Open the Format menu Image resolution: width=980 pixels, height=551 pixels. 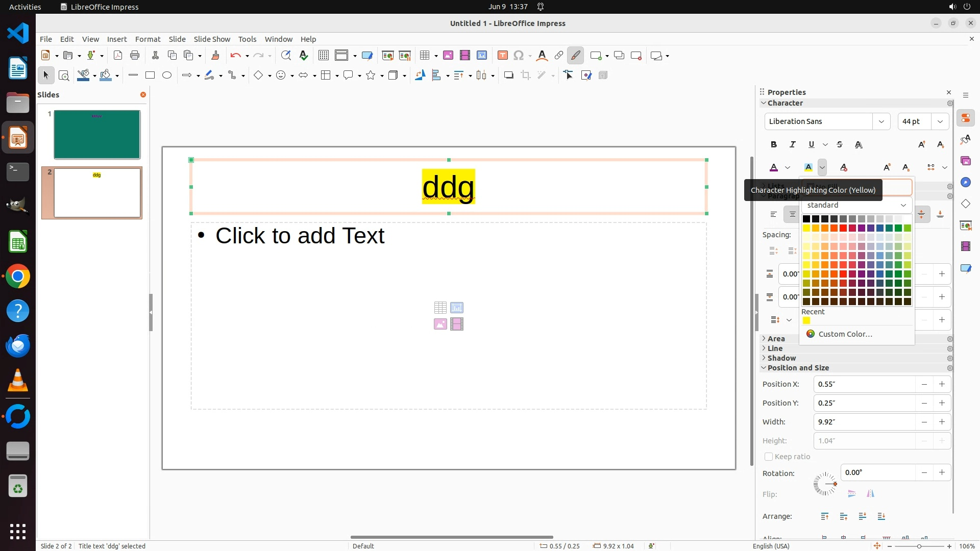[148, 39]
